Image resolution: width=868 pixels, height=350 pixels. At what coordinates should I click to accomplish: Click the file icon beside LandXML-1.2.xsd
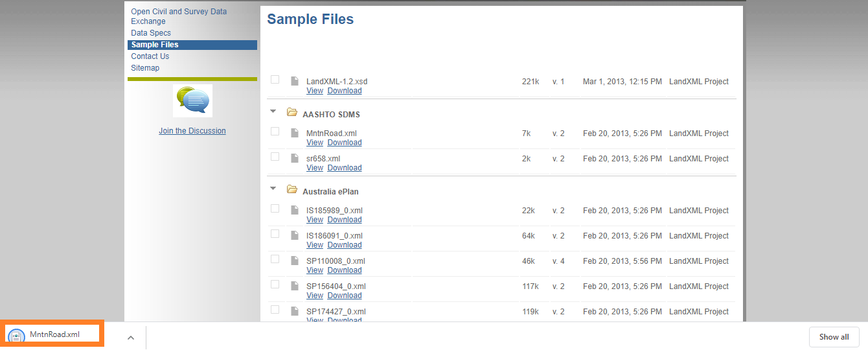click(295, 81)
